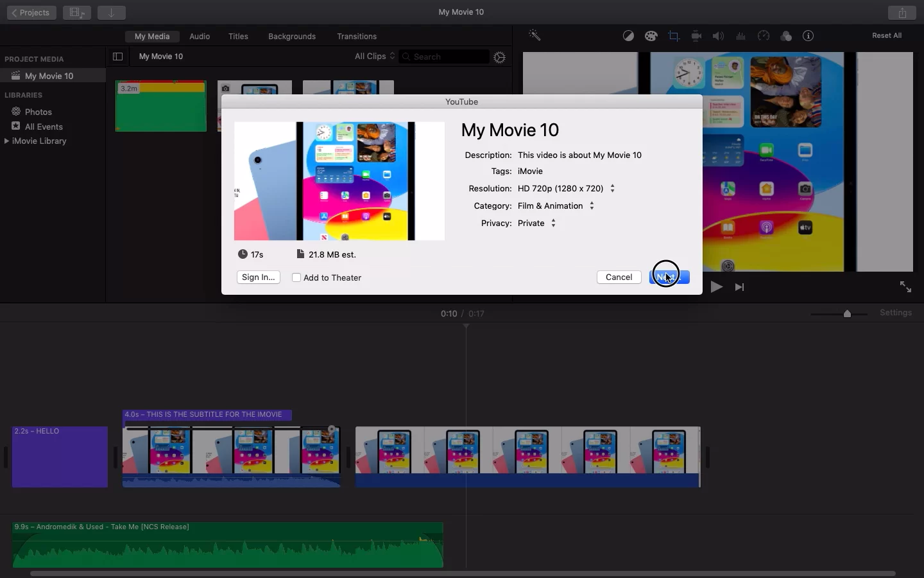This screenshot has width=924, height=578.
Task: Click the Sign In... button
Action: coord(259,277)
